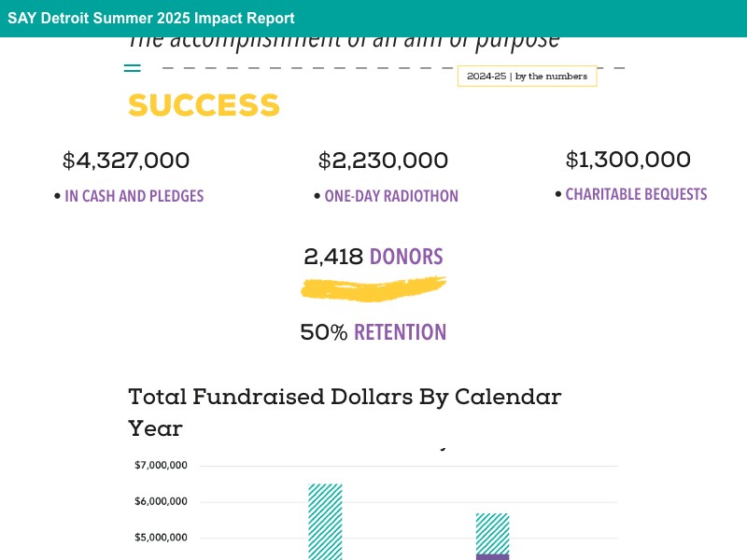The image size is (747, 560).
Task: Select the $1,300,000 amount
Action: click(x=628, y=160)
